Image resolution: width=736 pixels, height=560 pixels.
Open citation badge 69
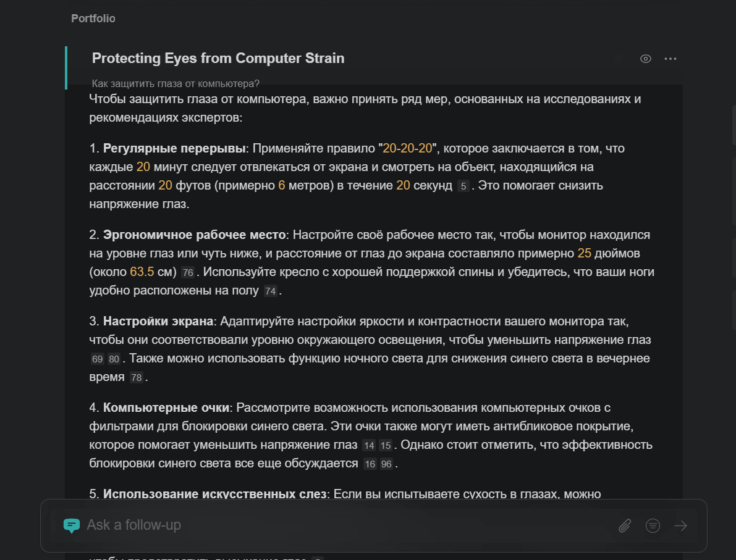tap(97, 359)
